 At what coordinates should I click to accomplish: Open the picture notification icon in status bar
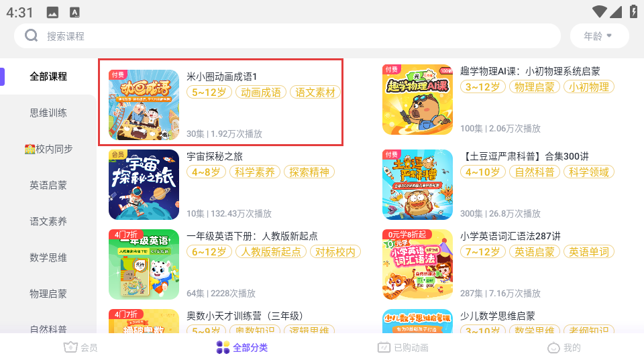(x=52, y=13)
